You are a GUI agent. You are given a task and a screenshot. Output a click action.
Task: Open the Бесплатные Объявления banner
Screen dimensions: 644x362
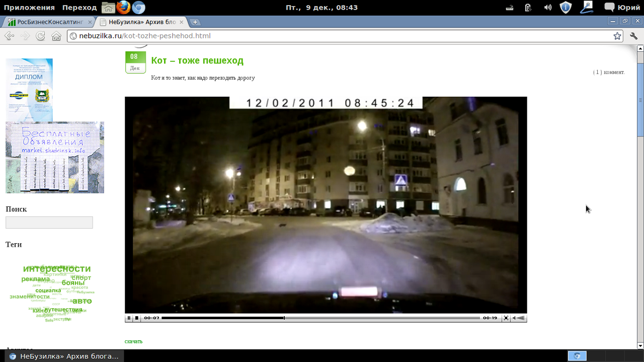point(55,158)
